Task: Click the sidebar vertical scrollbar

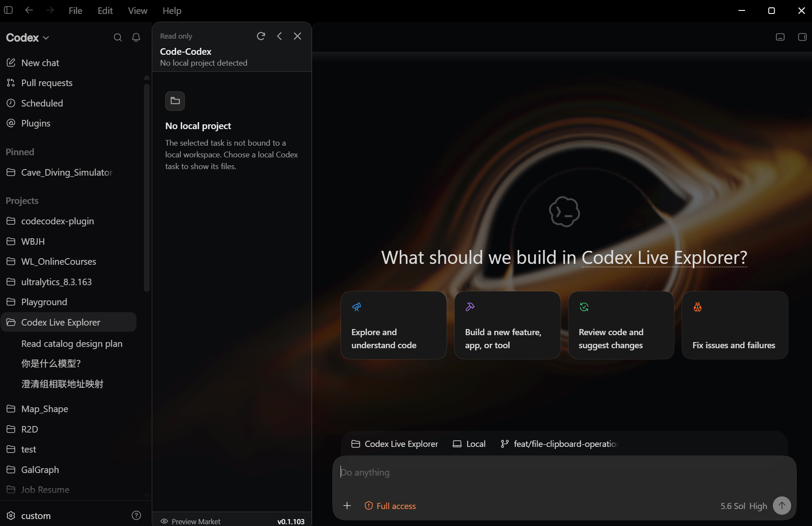Action: tap(147, 187)
